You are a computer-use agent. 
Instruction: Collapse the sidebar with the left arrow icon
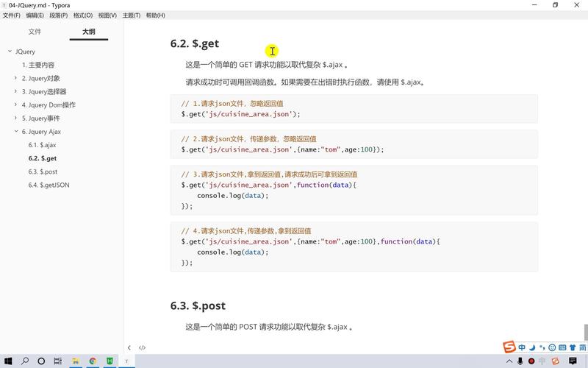(129, 347)
